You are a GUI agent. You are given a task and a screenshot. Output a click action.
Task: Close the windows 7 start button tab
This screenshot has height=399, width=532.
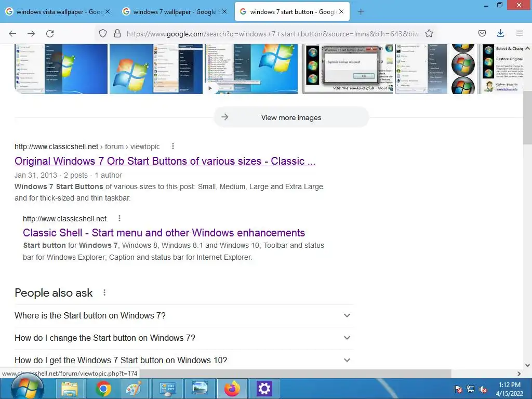(x=341, y=11)
